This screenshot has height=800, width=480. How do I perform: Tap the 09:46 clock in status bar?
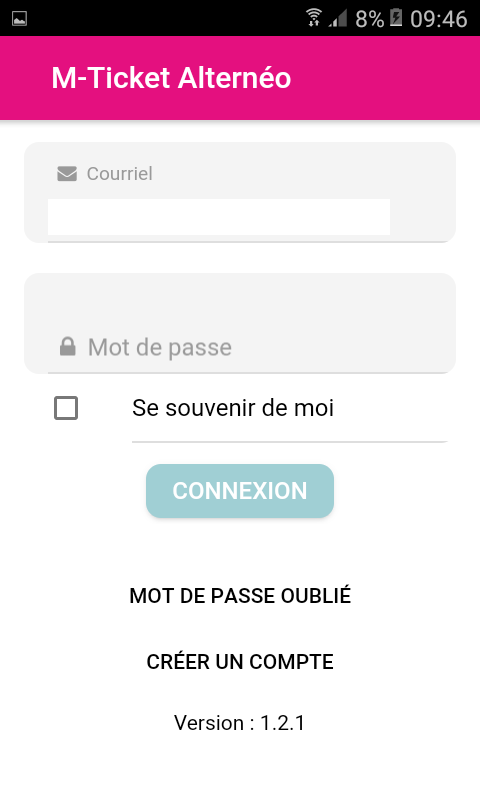click(x=439, y=19)
